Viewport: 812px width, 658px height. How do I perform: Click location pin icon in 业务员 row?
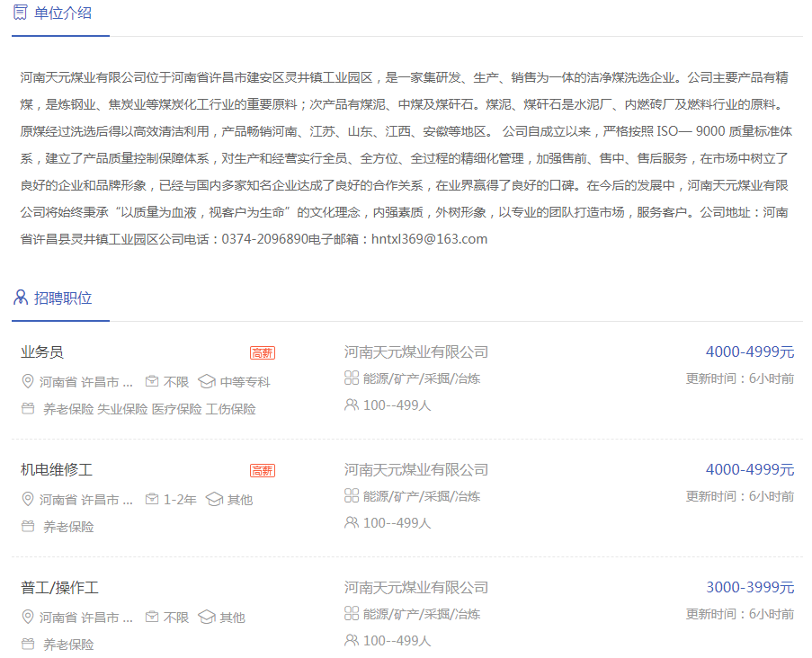click(28, 381)
